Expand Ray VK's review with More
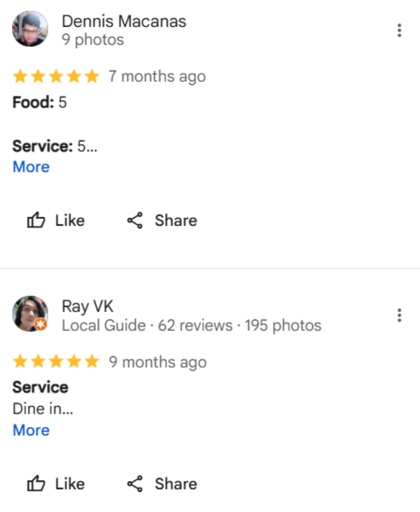The width and height of the screenshot is (420, 512). pyautogui.click(x=31, y=430)
